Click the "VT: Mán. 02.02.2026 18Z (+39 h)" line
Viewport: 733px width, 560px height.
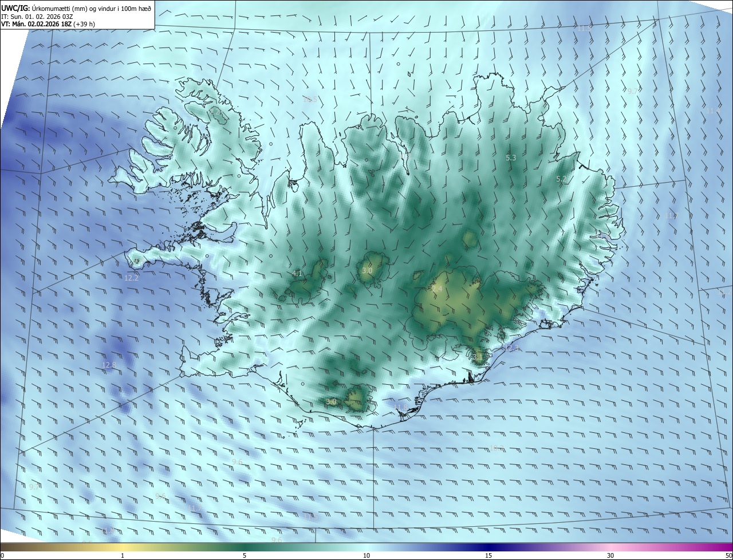point(48,24)
